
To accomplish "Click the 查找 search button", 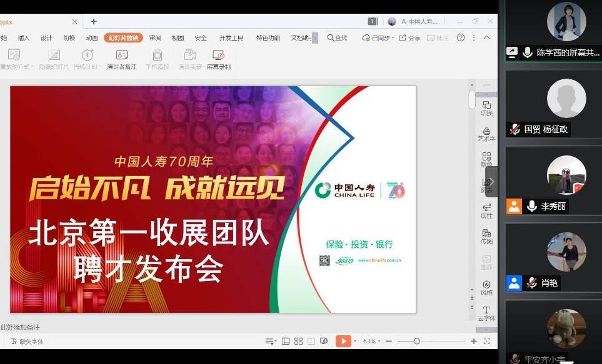I will [337, 38].
